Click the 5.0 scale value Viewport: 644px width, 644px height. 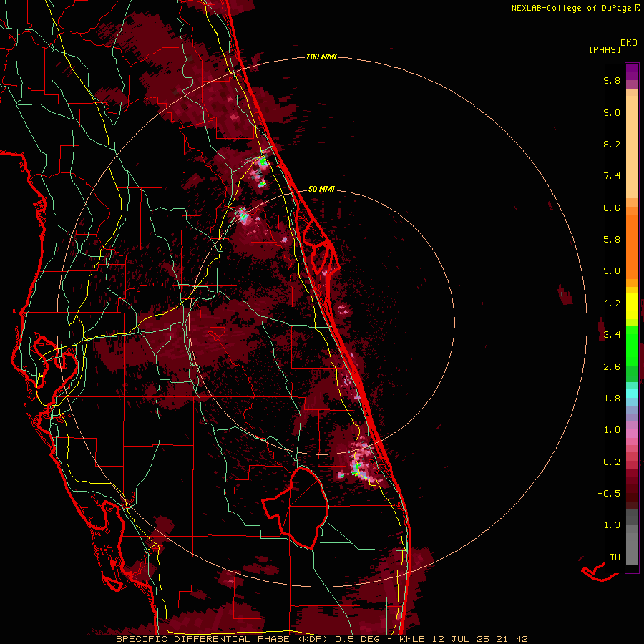point(612,271)
